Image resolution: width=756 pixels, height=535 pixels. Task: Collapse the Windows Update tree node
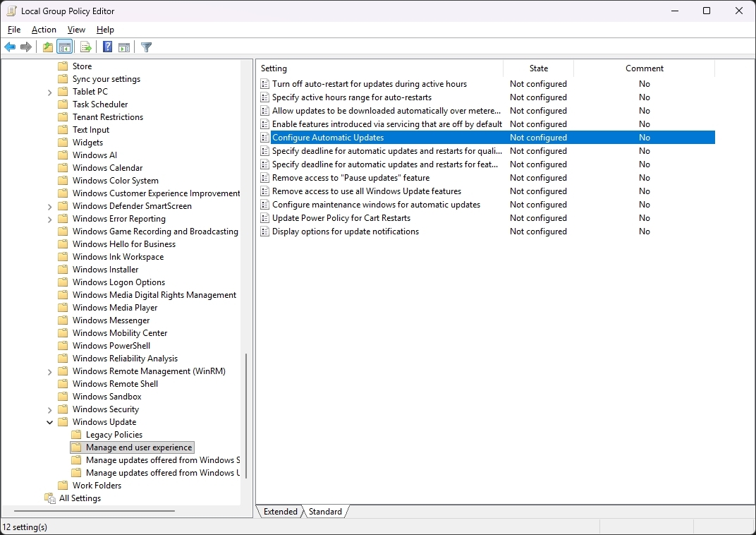pos(49,422)
